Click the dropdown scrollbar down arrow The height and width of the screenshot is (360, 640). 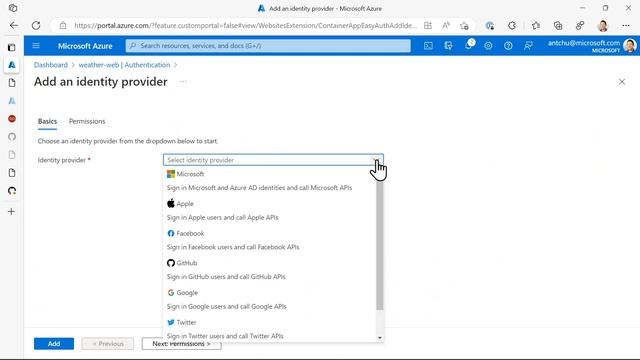tap(380, 338)
